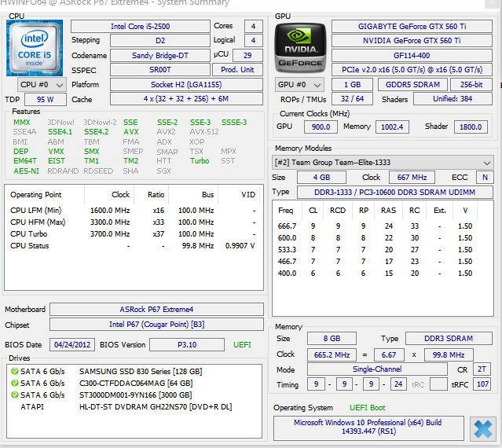Click the CPU LFM (Min) row
Image resolution: width=502 pixels, height=448 pixels.
(133, 211)
